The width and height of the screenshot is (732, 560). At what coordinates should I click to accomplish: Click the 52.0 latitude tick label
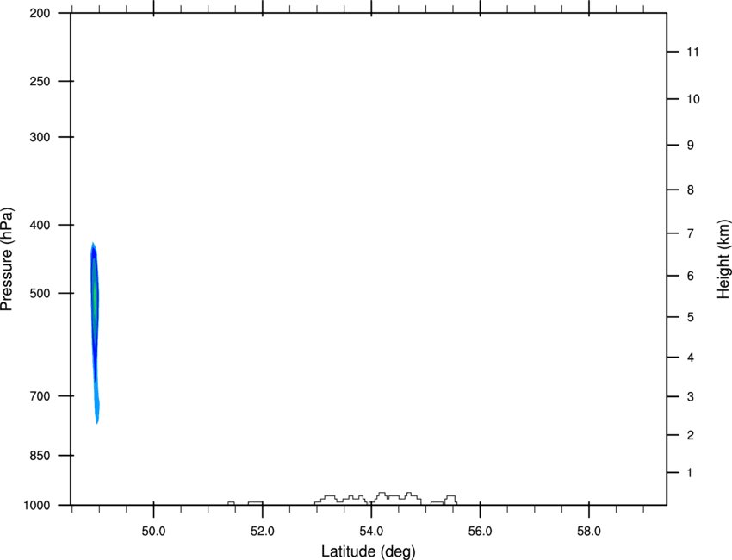coord(263,532)
